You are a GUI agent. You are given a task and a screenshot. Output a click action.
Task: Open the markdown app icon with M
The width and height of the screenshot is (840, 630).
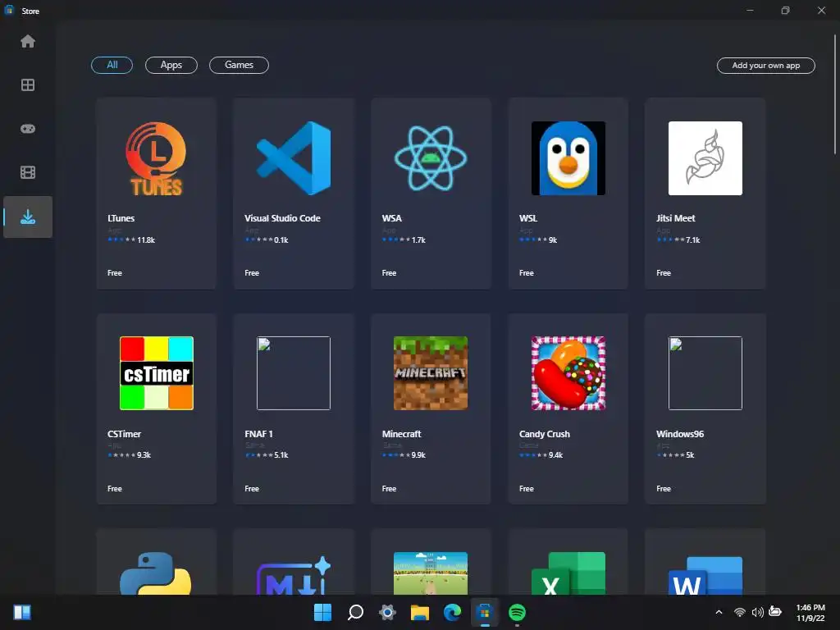pos(294,576)
